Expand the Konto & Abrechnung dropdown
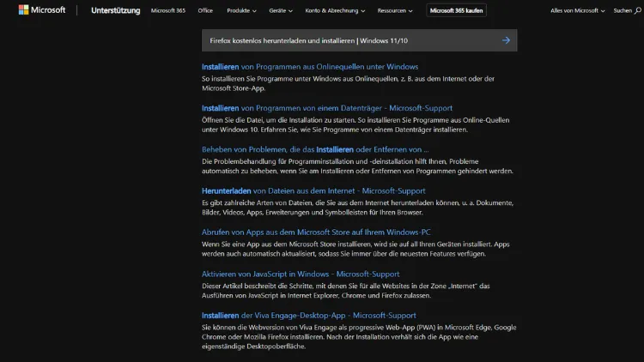 [x=335, y=10]
